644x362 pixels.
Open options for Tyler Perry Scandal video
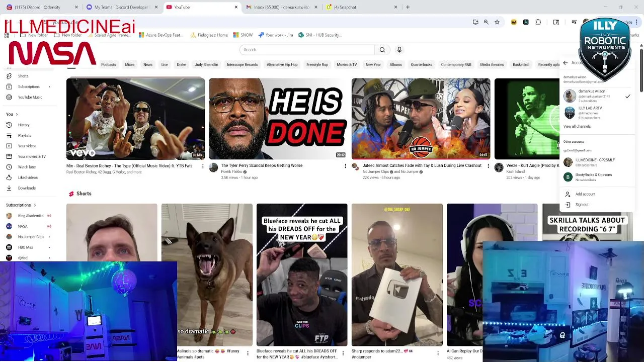345,166
